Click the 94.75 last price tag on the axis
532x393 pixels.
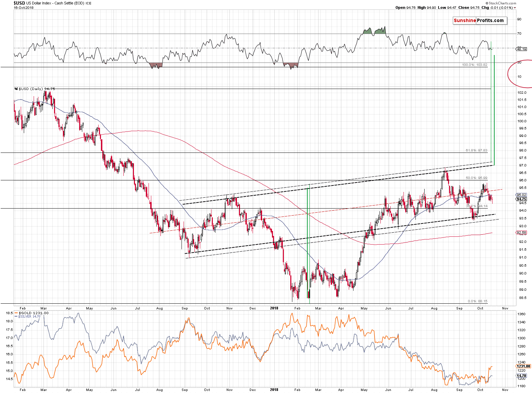[x=521, y=199]
